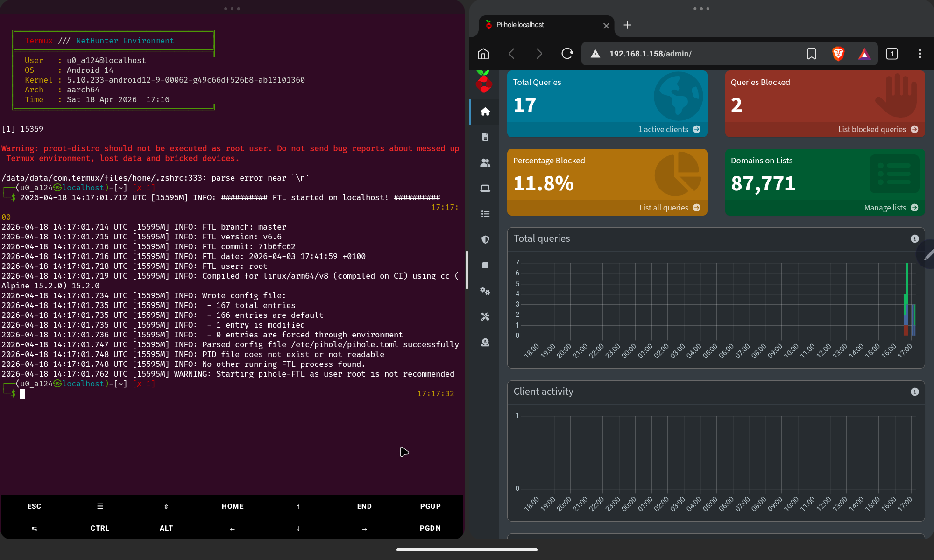Open the Query Log document icon
The image size is (934, 560).
[485, 137]
